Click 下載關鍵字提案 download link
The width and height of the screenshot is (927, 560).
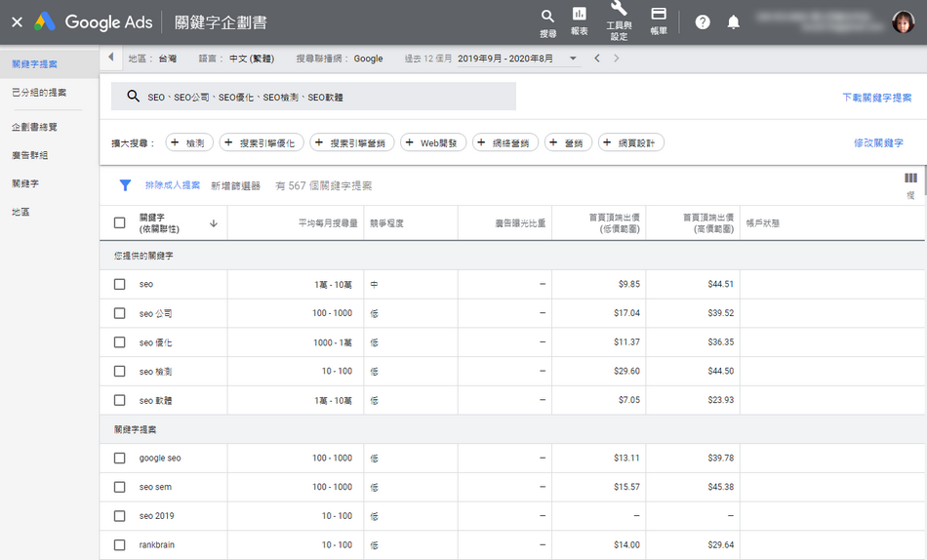click(877, 98)
